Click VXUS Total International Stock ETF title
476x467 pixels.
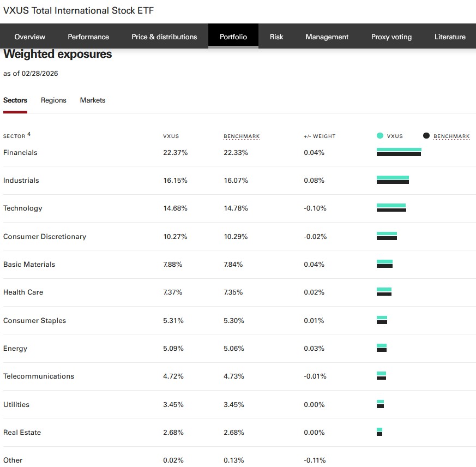coord(79,10)
